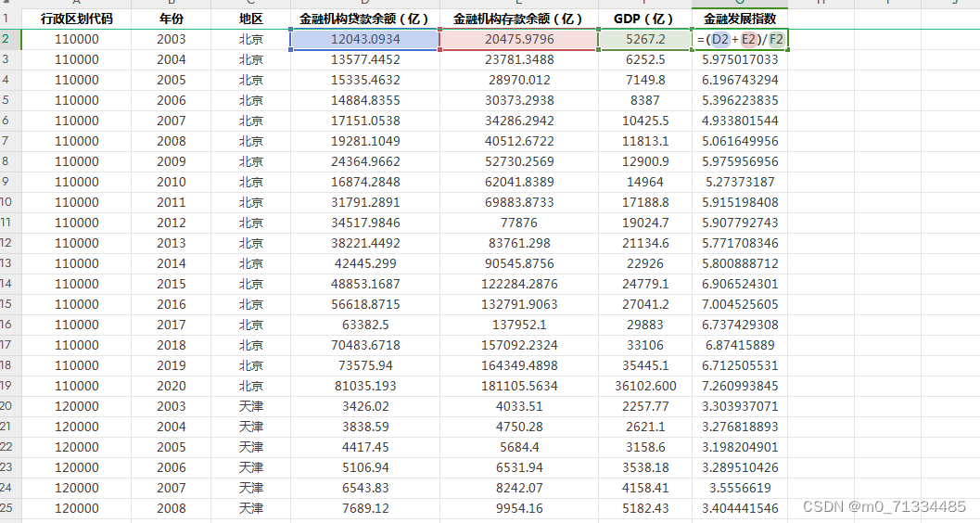This screenshot has width=980, height=523.
Task: Click 北京 cell in 2015 row
Action: coord(250,284)
